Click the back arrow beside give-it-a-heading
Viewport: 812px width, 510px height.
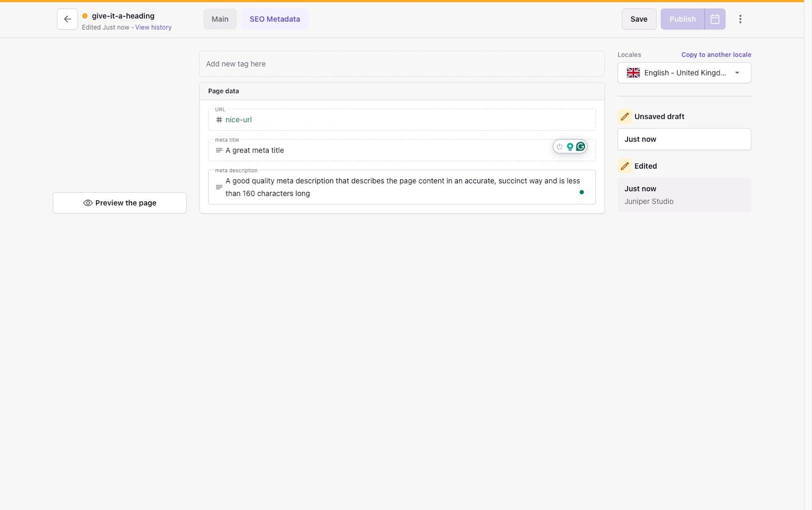67,18
